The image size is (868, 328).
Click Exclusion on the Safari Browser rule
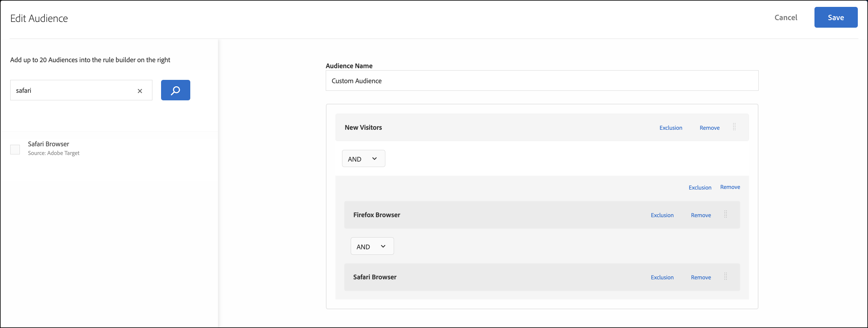662,278
